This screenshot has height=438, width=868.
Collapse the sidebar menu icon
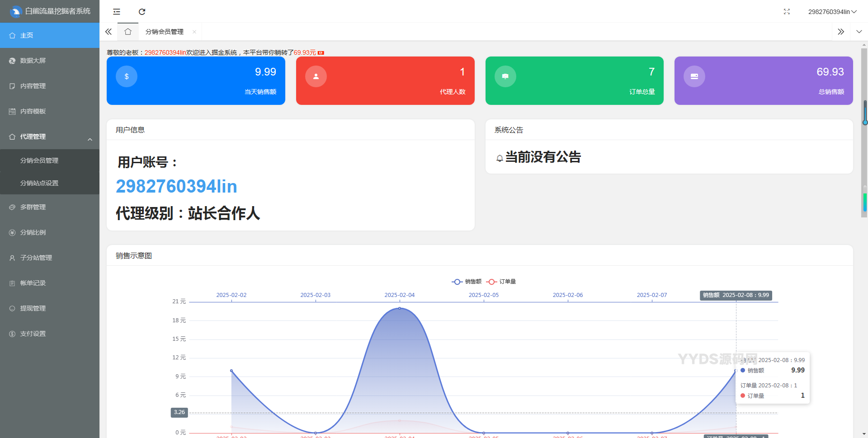pyautogui.click(x=117, y=12)
